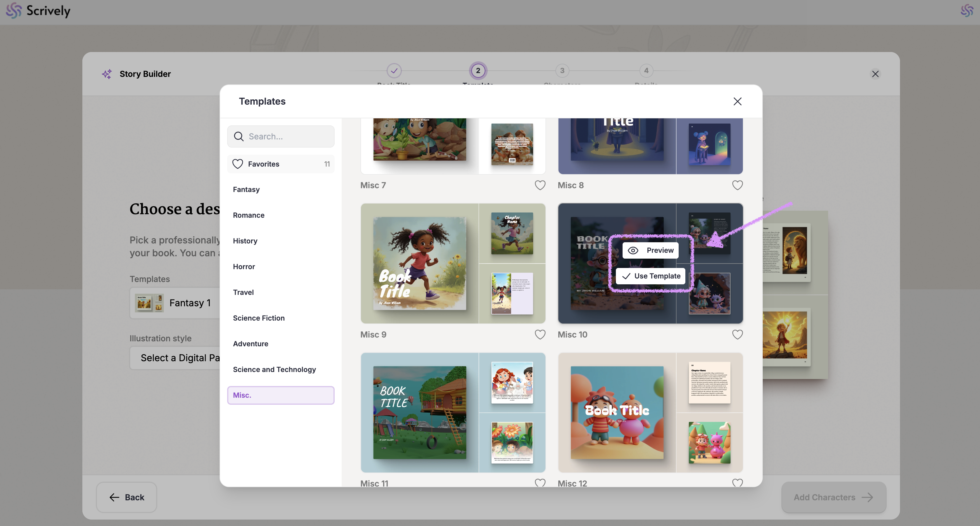980x526 pixels.
Task: Toggle favorite heart on Misc 11
Action: pyautogui.click(x=540, y=483)
